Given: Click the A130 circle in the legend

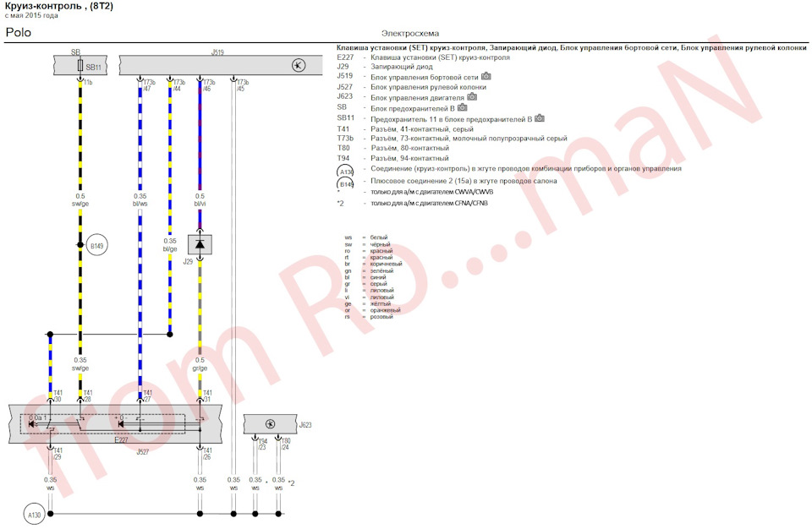Looking at the screenshot, I should 346,170.
